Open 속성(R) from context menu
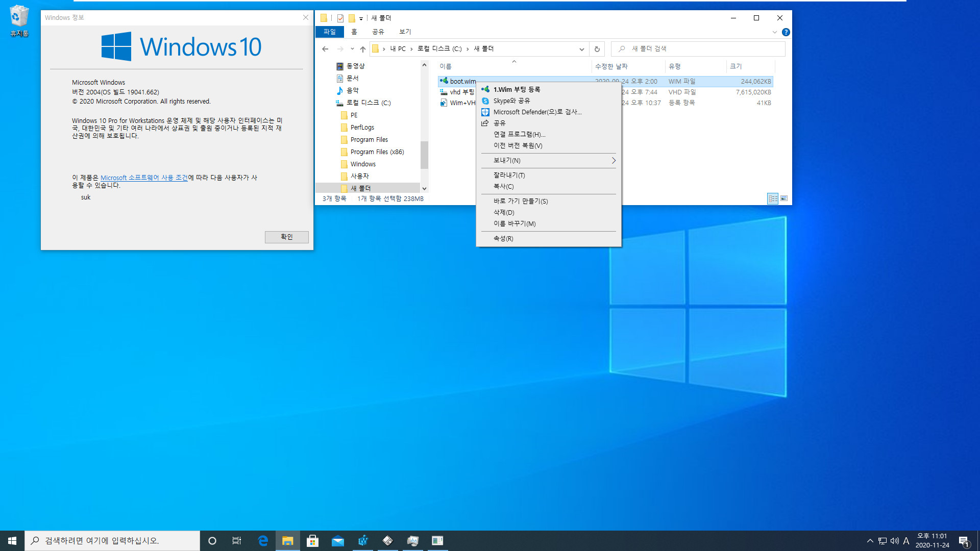Image resolution: width=980 pixels, height=551 pixels. click(549, 239)
